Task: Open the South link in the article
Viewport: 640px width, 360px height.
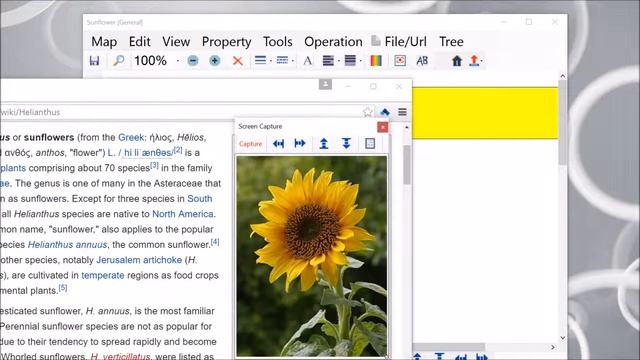Action: (x=200, y=199)
